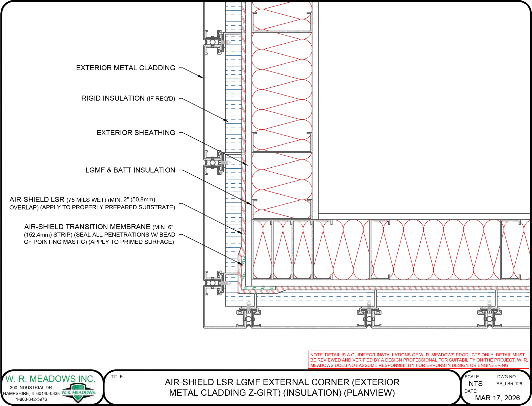Viewport: 532px width, 406px height.
Task: Click the red NOTE disclaimer box
Action: pyautogui.click(x=418, y=360)
